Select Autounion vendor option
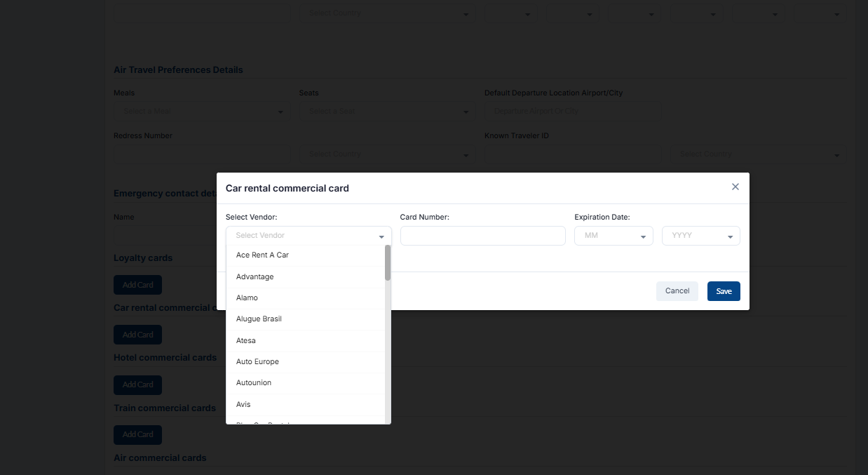Image resolution: width=868 pixels, height=475 pixels. (306, 383)
